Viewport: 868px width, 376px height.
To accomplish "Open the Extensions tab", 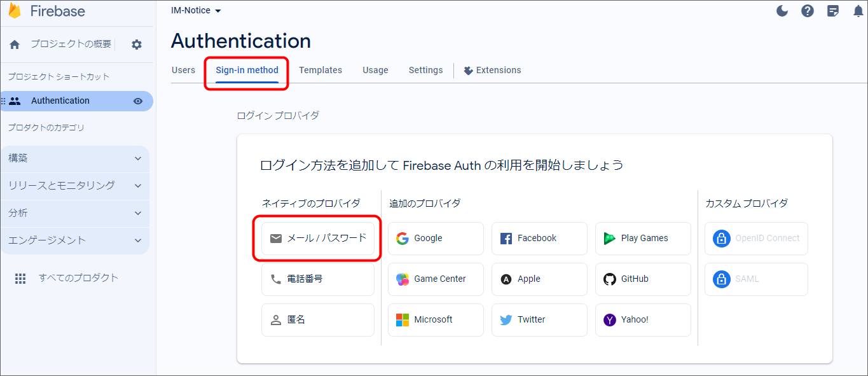I will pos(492,71).
